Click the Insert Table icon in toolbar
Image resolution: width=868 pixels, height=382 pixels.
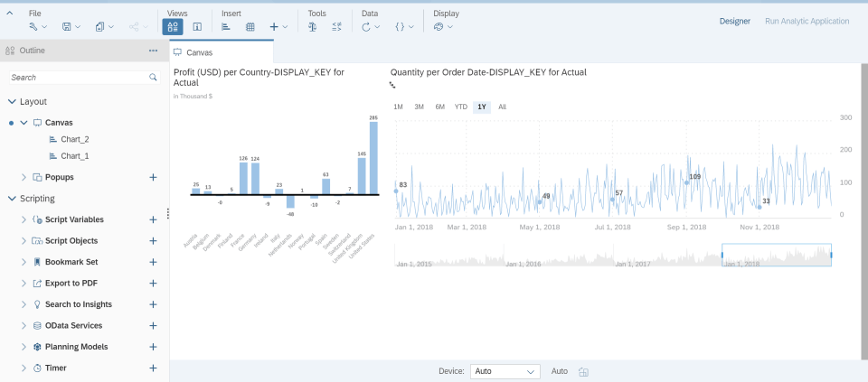[250, 27]
